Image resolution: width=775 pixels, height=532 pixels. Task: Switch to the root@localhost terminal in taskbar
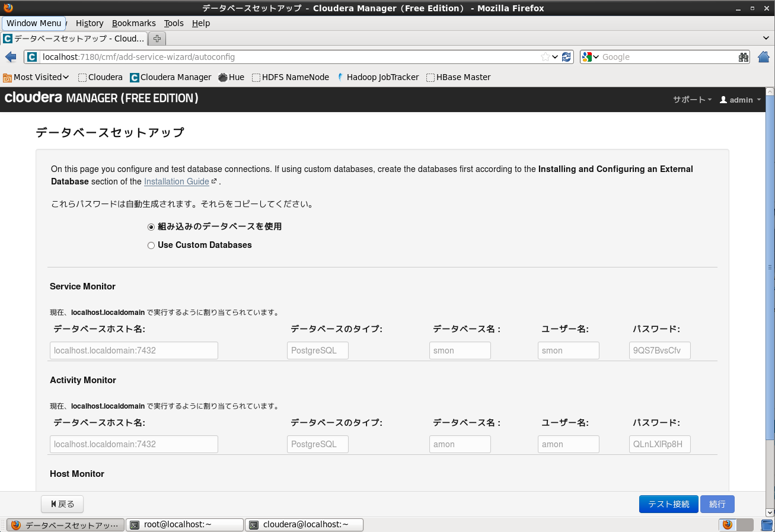click(185, 525)
